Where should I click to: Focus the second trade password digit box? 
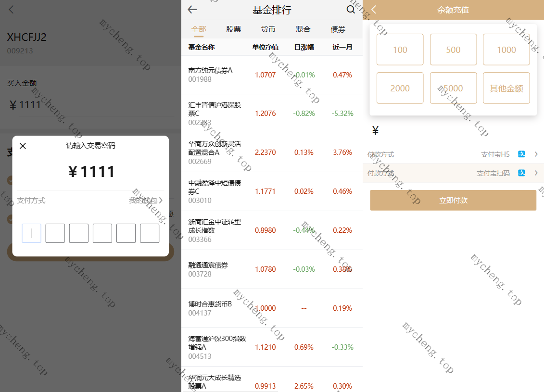[55, 233]
